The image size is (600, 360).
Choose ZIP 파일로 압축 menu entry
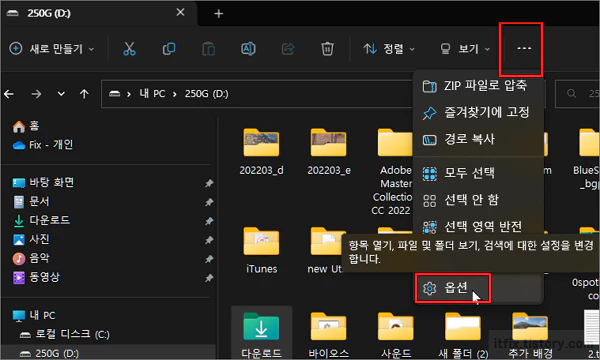pos(478,85)
